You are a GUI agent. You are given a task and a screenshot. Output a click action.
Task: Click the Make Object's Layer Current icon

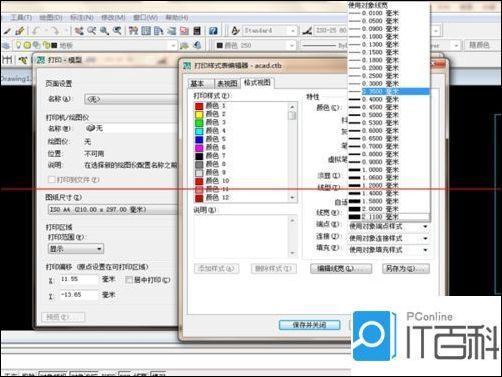(184, 45)
